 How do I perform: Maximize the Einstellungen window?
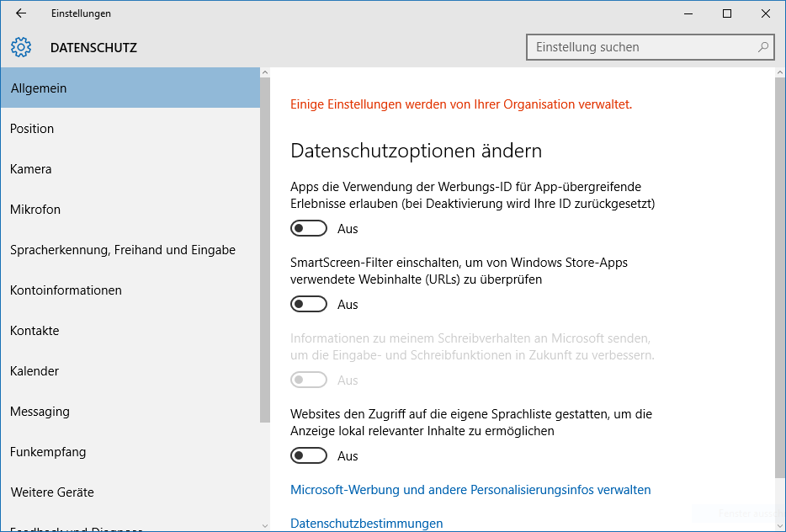tap(727, 13)
